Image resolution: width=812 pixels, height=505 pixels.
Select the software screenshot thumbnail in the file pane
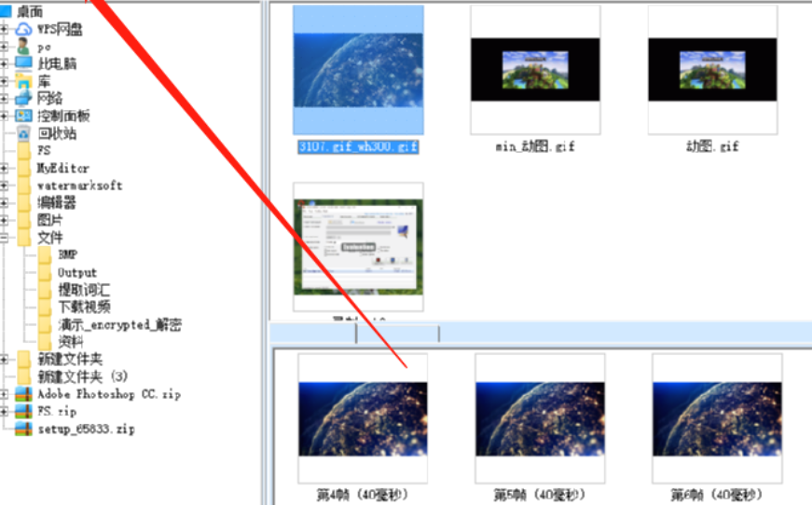(x=358, y=247)
